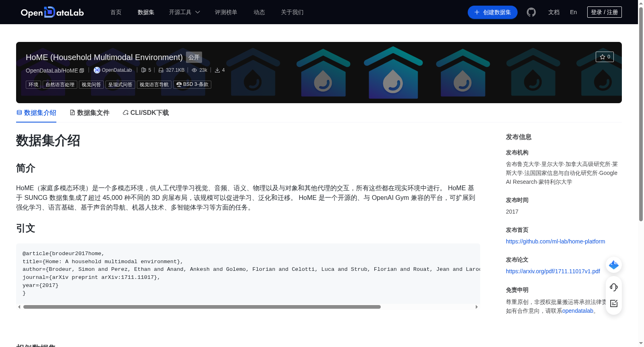Click the 公开 visibility badge
The width and height of the screenshot is (644, 347).
pos(194,57)
